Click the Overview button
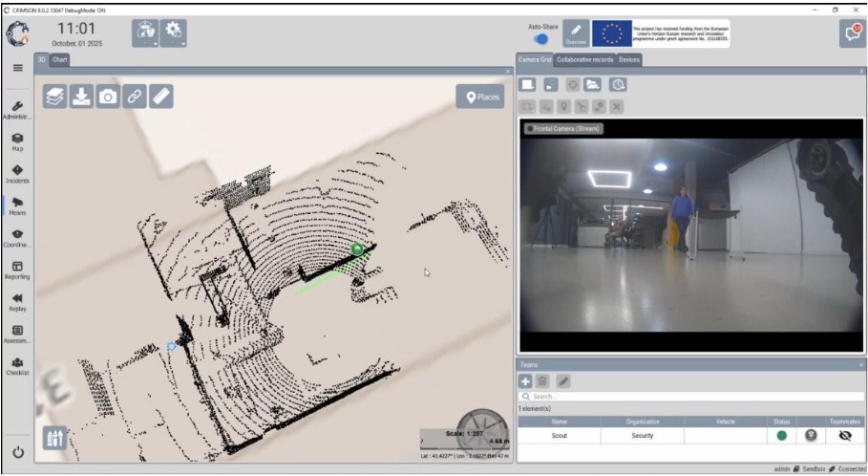The height and width of the screenshot is (476, 868). coord(575,33)
